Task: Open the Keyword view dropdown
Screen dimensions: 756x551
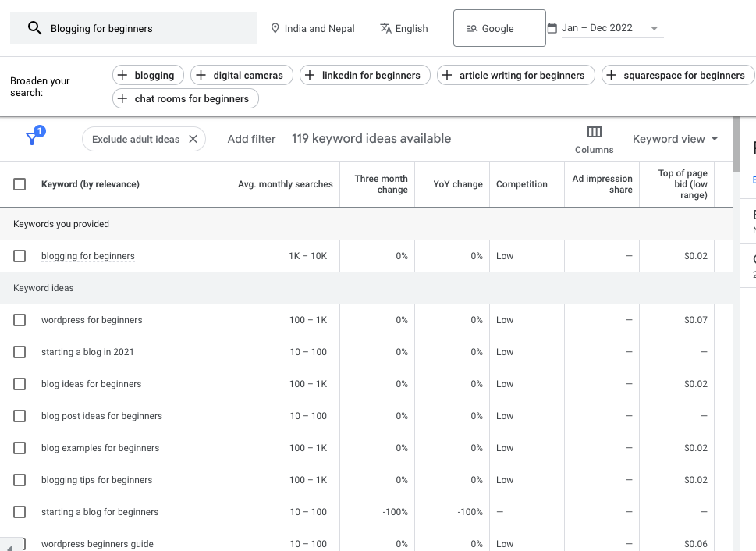Action: pyautogui.click(x=675, y=139)
